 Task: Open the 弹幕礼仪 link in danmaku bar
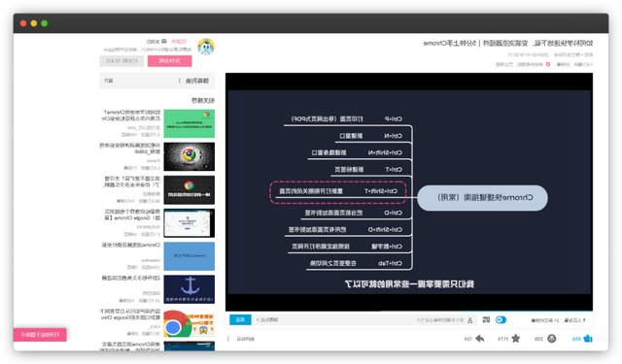(x=268, y=319)
